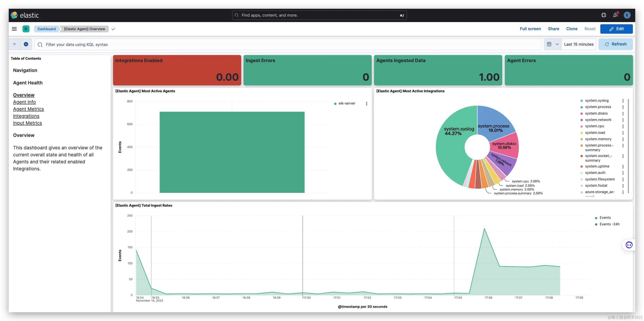Click the pie legend vertical scrollbar
Viewport: 644px width, 321px height.
point(628,146)
